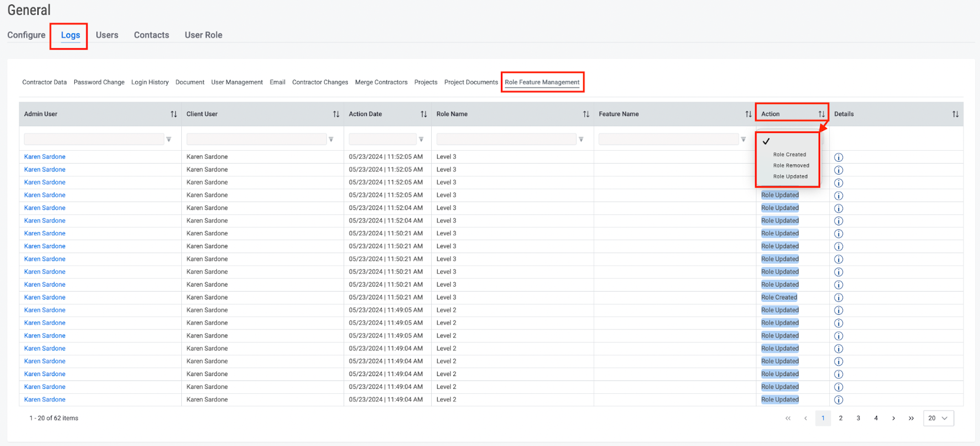
Task: Choose Role Removed in Action dropdown
Action: (x=791, y=165)
